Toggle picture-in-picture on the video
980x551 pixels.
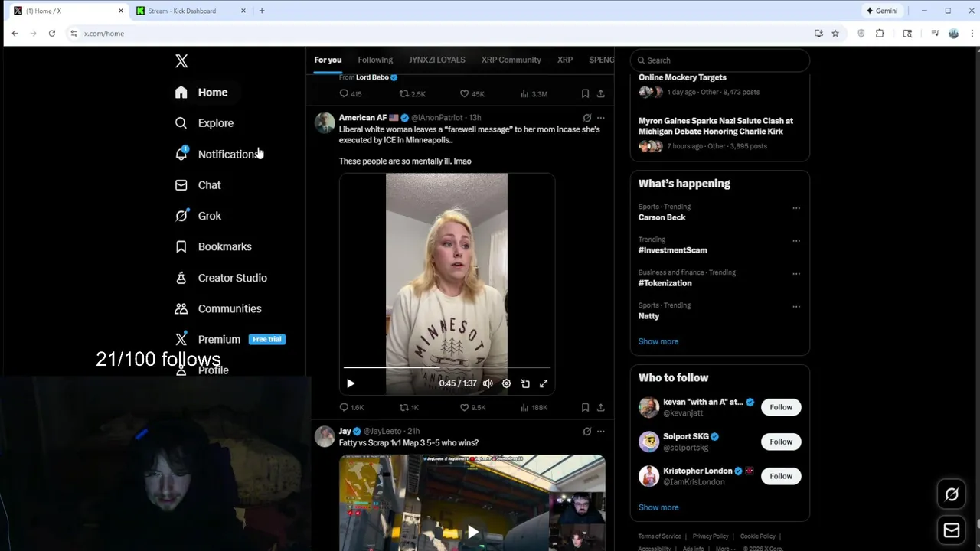[525, 383]
